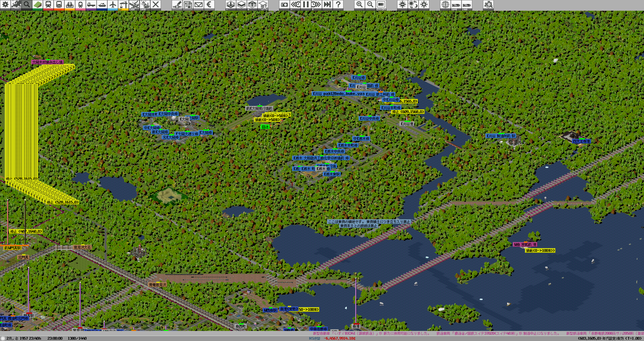The image size is (644, 341).
Task: Click the E刈谷港 station label
Action: (x=407, y=124)
